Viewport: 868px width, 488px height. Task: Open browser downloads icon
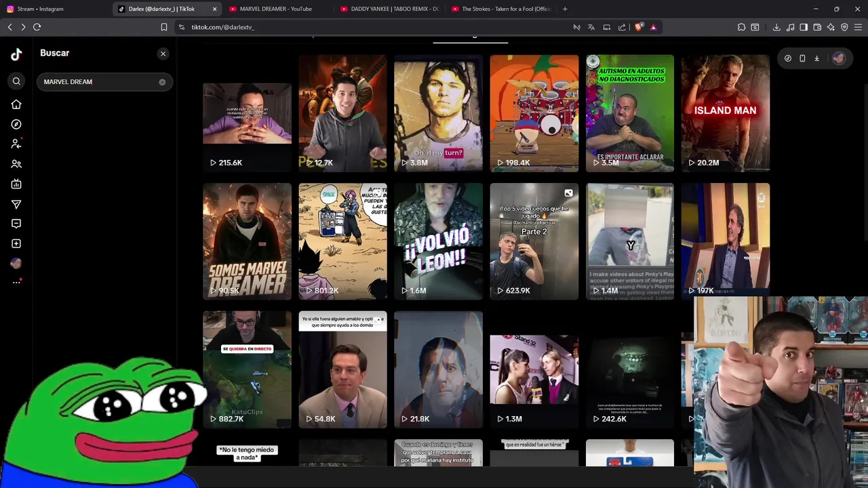[776, 27]
